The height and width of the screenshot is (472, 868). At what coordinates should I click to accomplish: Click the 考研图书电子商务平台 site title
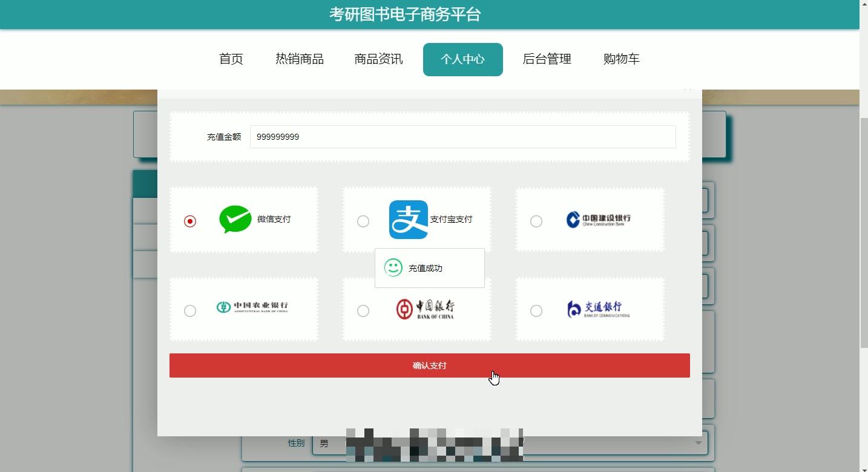tap(405, 15)
